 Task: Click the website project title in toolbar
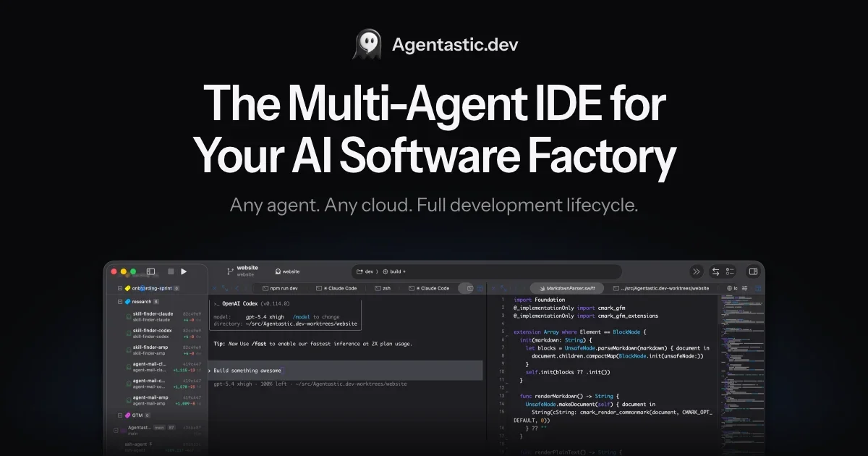247,268
